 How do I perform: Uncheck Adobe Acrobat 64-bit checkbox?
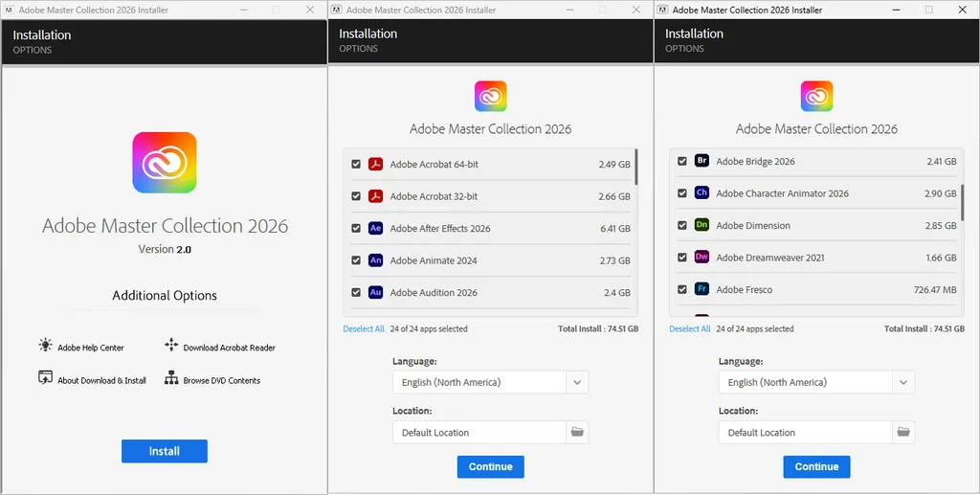click(356, 165)
